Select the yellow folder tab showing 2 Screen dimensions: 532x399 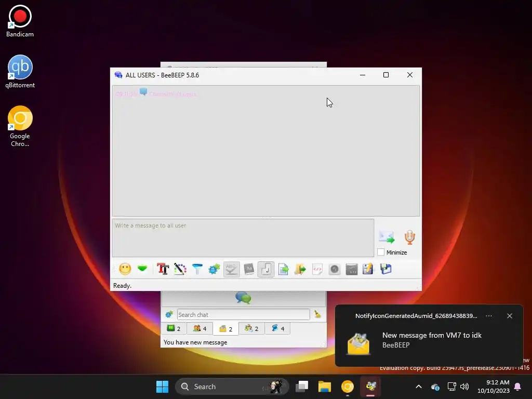225,329
